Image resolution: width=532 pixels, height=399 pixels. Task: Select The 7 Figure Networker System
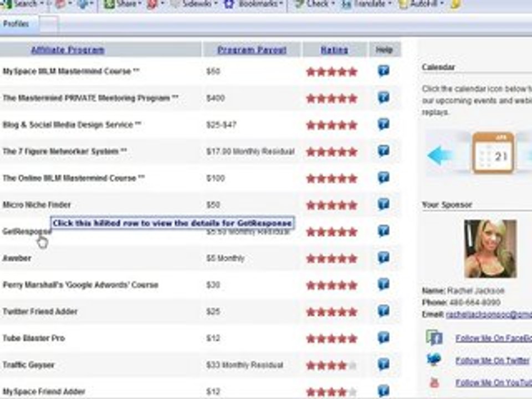click(64, 151)
